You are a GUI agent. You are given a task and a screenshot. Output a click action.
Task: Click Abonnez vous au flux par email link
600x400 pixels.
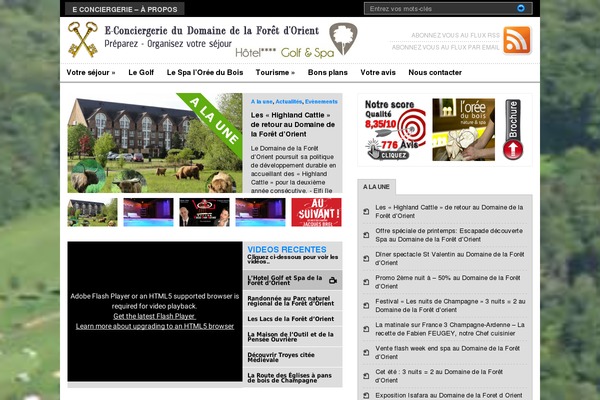[445, 47]
